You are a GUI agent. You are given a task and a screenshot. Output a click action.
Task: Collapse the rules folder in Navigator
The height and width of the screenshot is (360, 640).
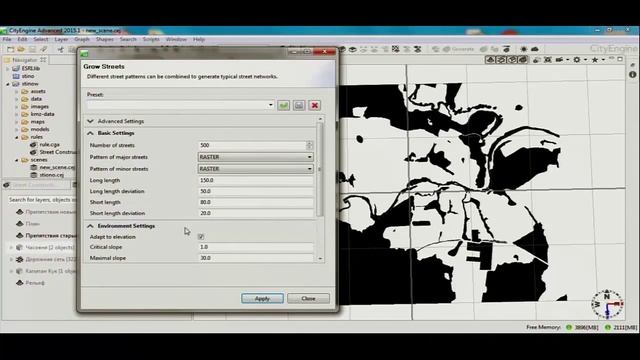(17, 138)
